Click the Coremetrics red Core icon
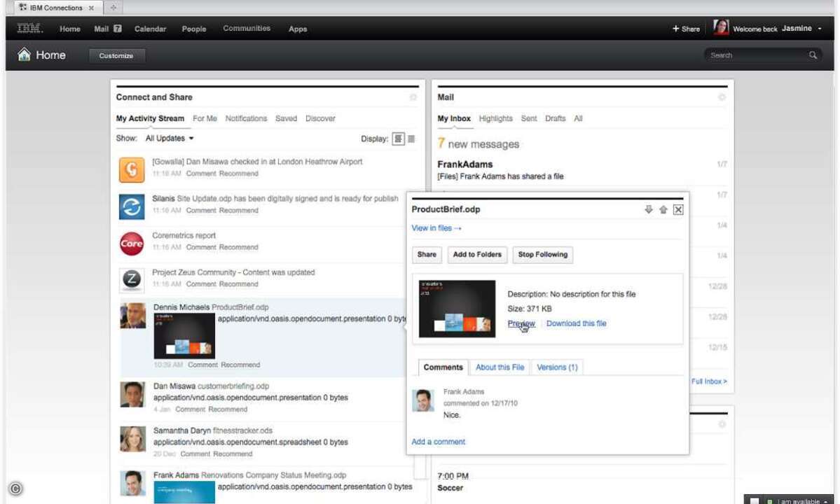The height and width of the screenshot is (504, 840). tap(132, 244)
